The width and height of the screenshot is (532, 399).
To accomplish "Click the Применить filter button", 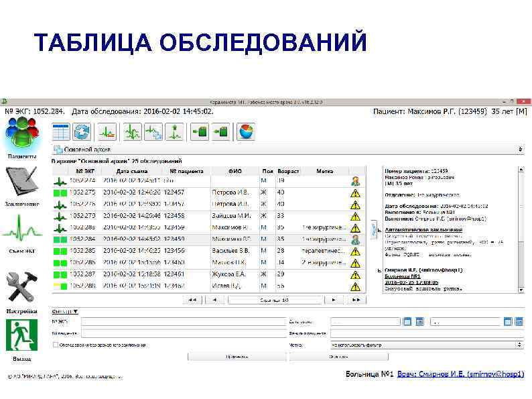I will (237, 357).
